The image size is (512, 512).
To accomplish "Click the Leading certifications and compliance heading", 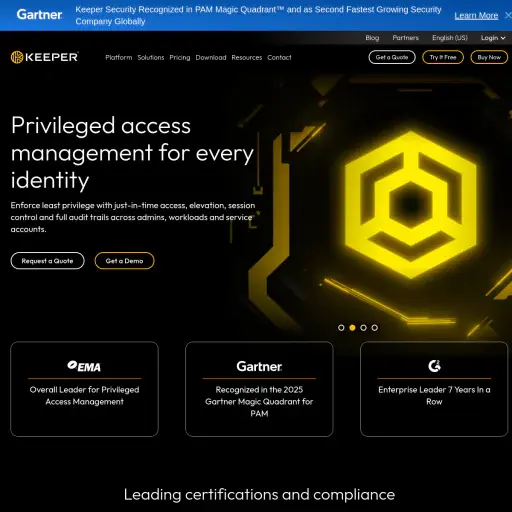I will (x=259, y=495).
